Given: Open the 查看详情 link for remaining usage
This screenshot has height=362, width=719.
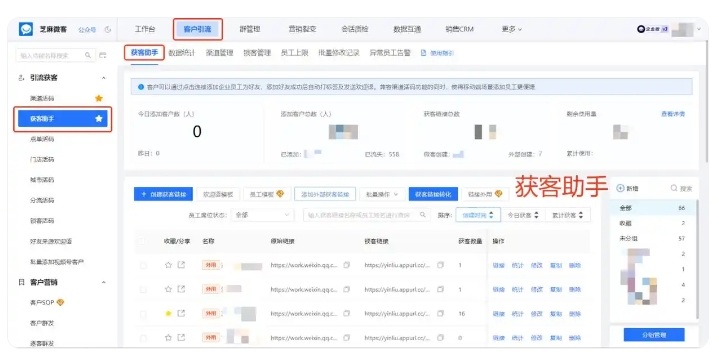Looking at the screenshot, I should click(x=673, y=114).
